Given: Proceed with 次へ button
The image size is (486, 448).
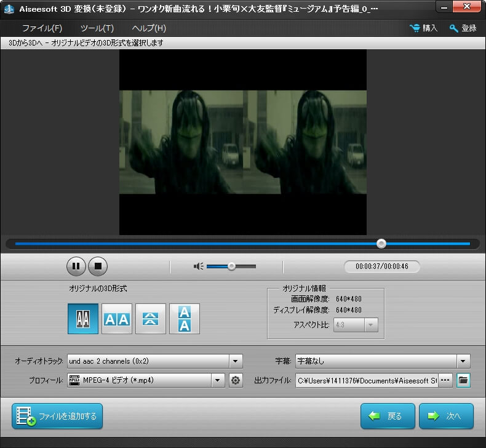Looking at the screenshot, I should (x=447, y=416).
